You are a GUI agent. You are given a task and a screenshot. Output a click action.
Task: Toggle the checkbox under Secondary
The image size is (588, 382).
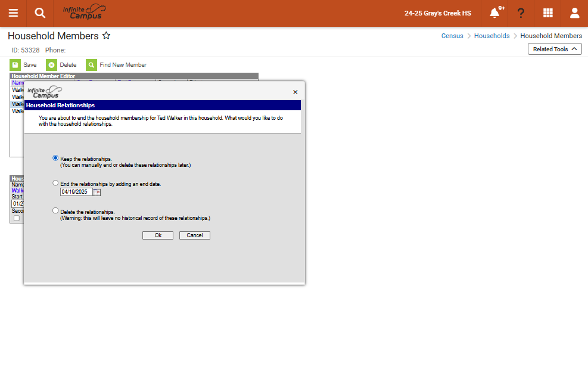click(17, 218)
